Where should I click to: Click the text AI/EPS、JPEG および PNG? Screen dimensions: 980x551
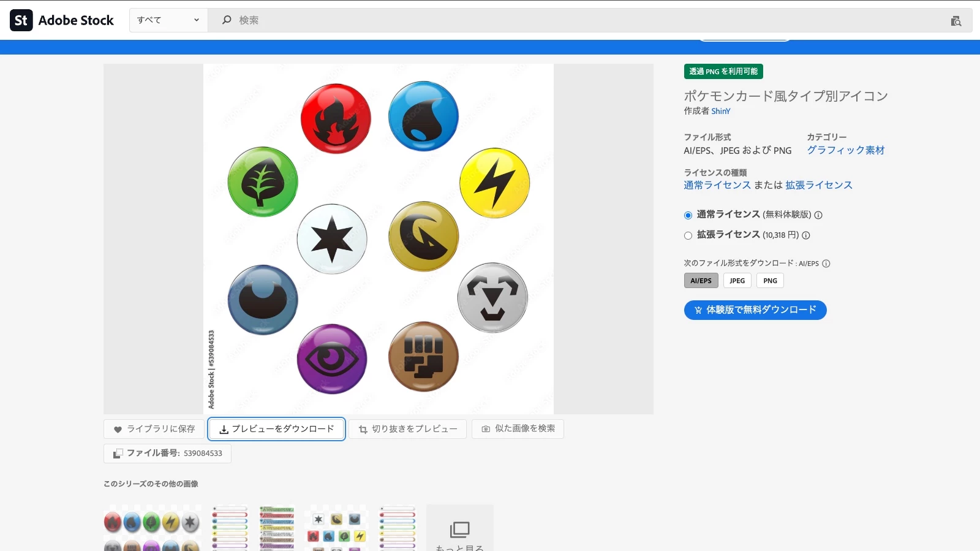738,151
